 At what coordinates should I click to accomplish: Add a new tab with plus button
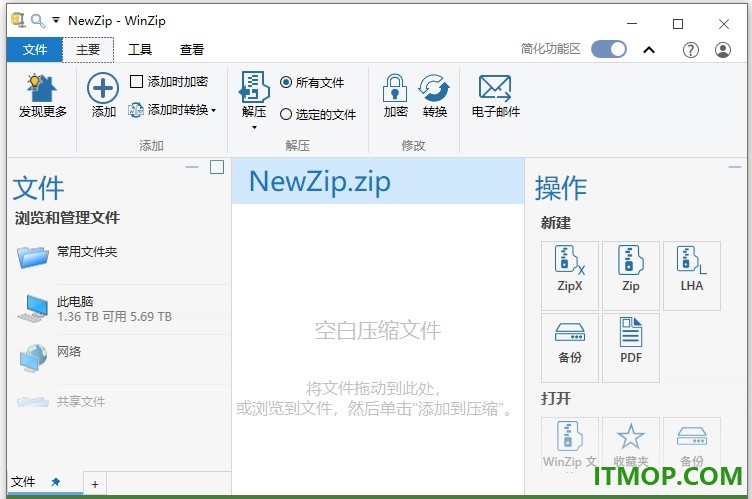pos(95,484)
